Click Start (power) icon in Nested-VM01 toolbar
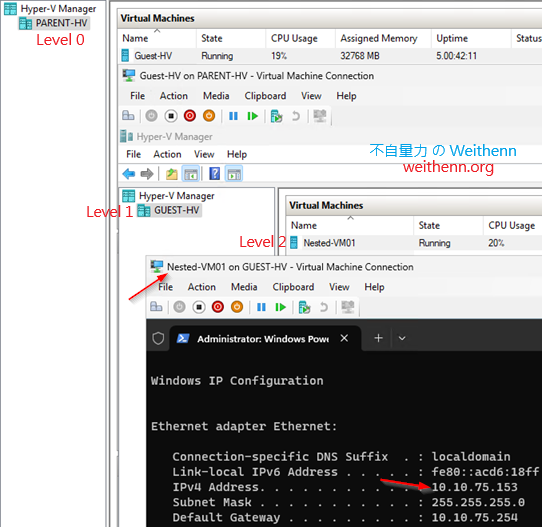Image resolution: width=542 pixels, height=527 pixels. (179, 307)
